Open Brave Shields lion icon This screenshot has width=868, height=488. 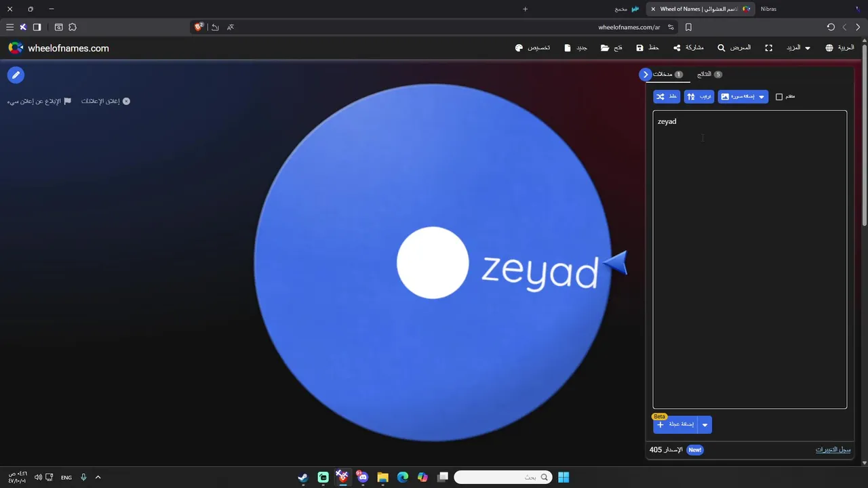click(x=199, y=27)
